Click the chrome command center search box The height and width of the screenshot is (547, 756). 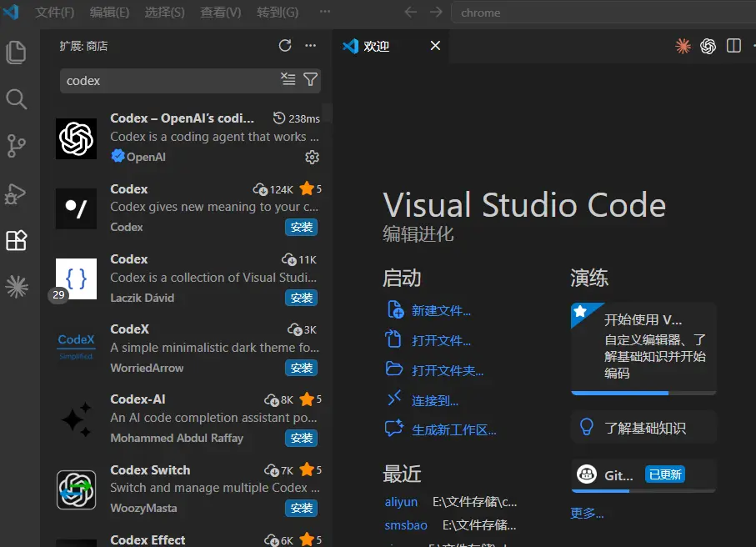point(603,13)
